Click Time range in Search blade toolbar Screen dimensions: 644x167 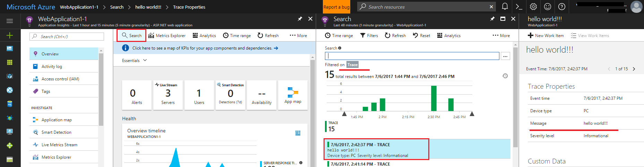click(339, 35)
